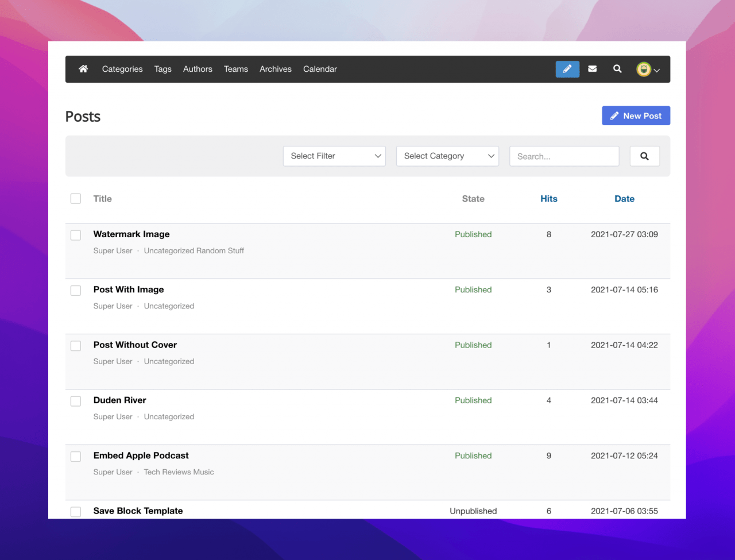Open Archives in the navbar

[x=276, y=69]
